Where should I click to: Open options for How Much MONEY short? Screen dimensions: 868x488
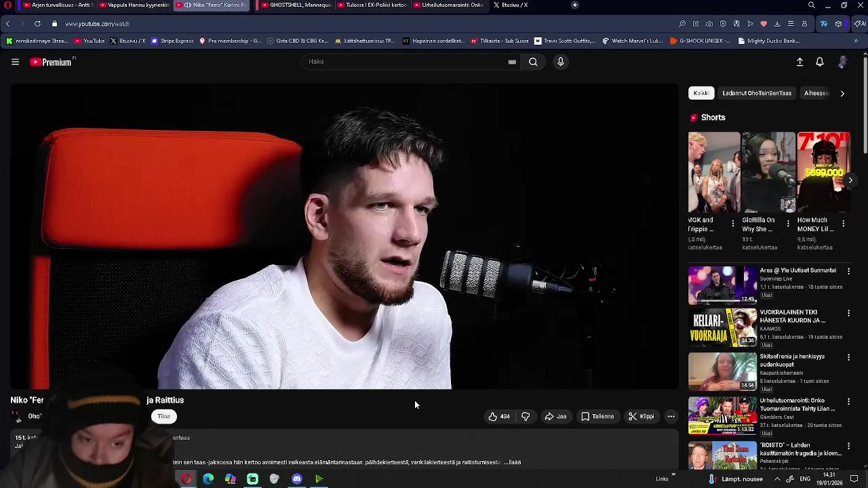tap(843, 223)
